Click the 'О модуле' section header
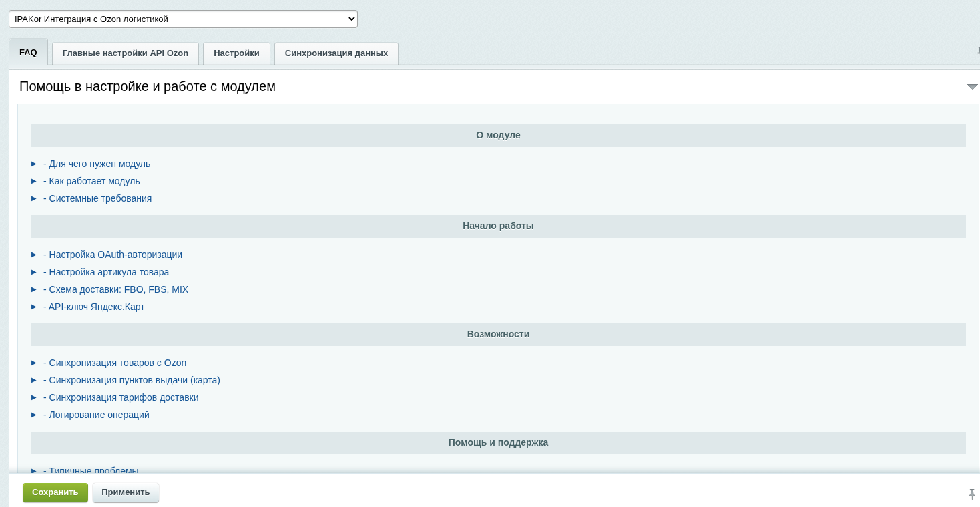The width and height of the screenshot is (980, 507). pyautogui.click(x=498, y=135)
